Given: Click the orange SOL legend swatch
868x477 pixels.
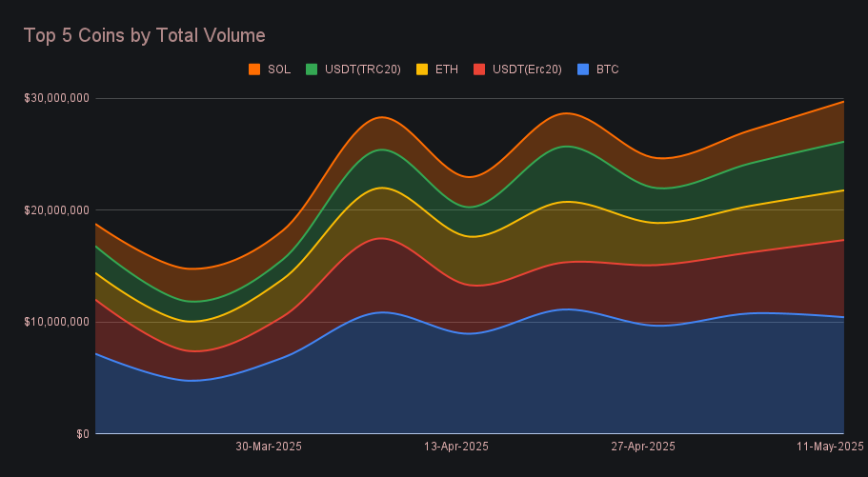Looking at the screenshot, I should 254,70.
